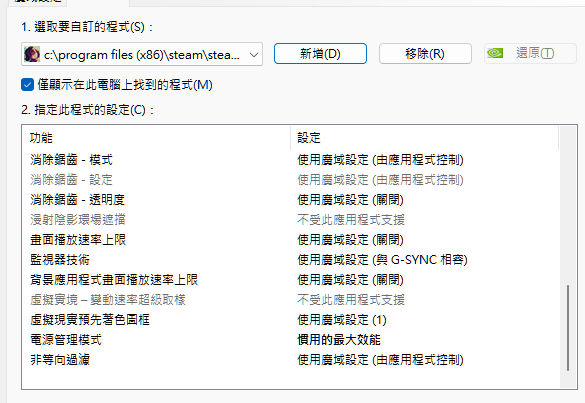This screenshot has width=585, height=403.
Task: Expand the program selection dropdown arrow
Action: [x=254, y=55]
